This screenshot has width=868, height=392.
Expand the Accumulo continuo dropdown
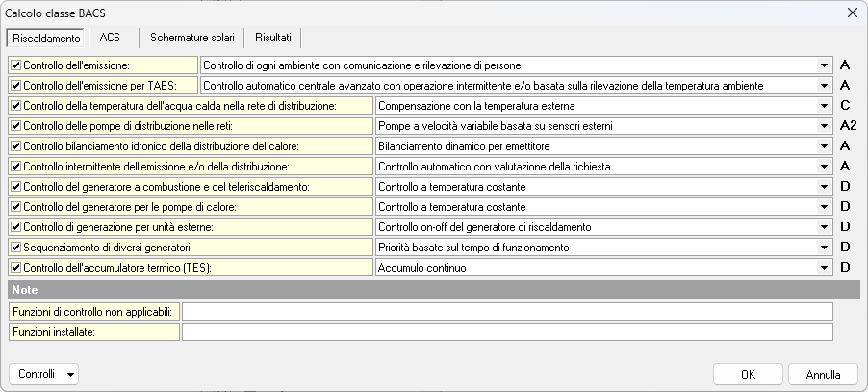825,268
